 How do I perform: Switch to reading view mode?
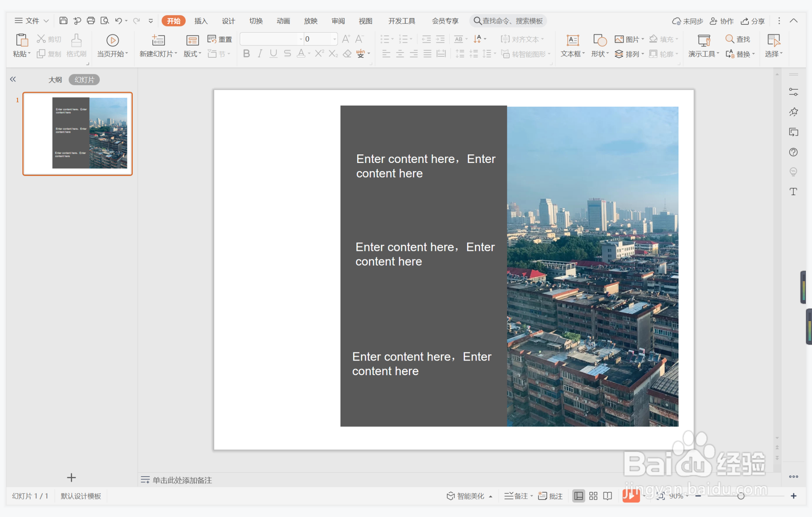[608, 496]
